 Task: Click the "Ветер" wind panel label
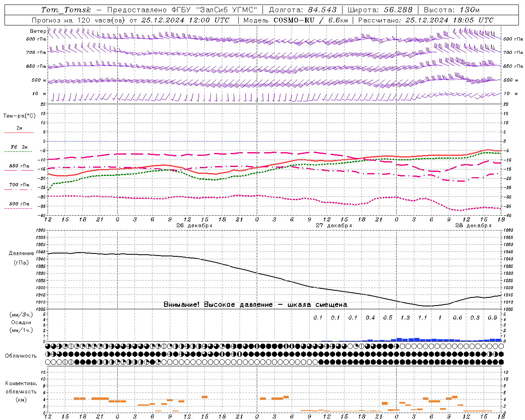point(38,31)
